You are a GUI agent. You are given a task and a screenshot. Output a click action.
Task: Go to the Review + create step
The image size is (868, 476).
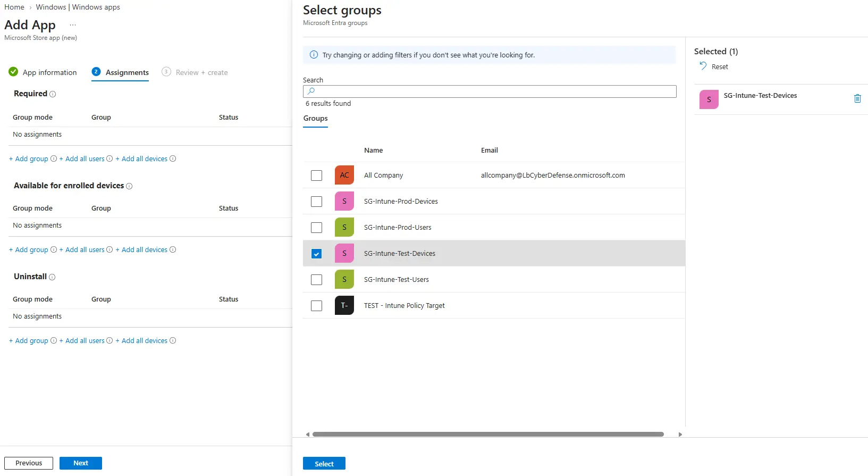pos(195,72)
